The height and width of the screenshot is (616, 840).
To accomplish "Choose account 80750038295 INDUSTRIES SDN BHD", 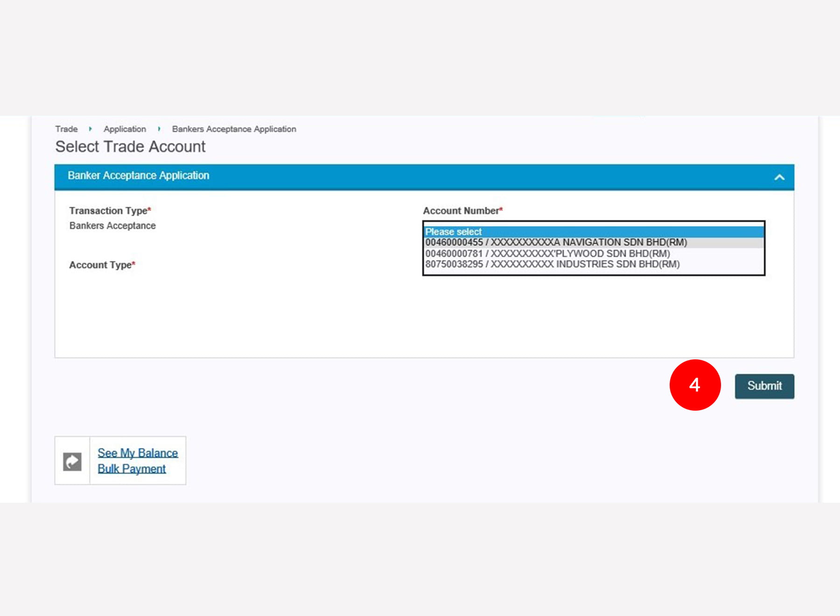I will 552,265.
